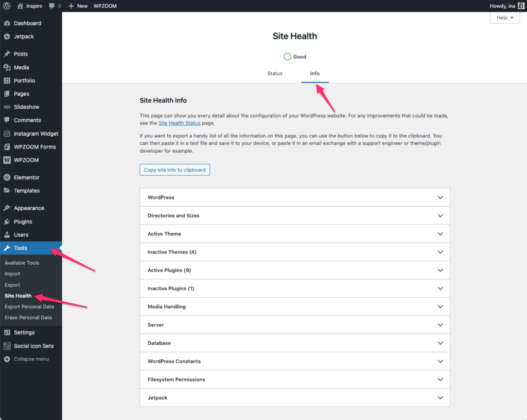Follow the Site Health Status link

180,123
